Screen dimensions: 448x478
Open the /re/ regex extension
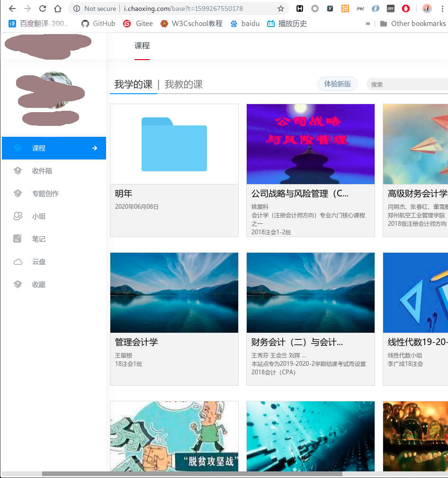pyautogui.click(x=360, y=9)
